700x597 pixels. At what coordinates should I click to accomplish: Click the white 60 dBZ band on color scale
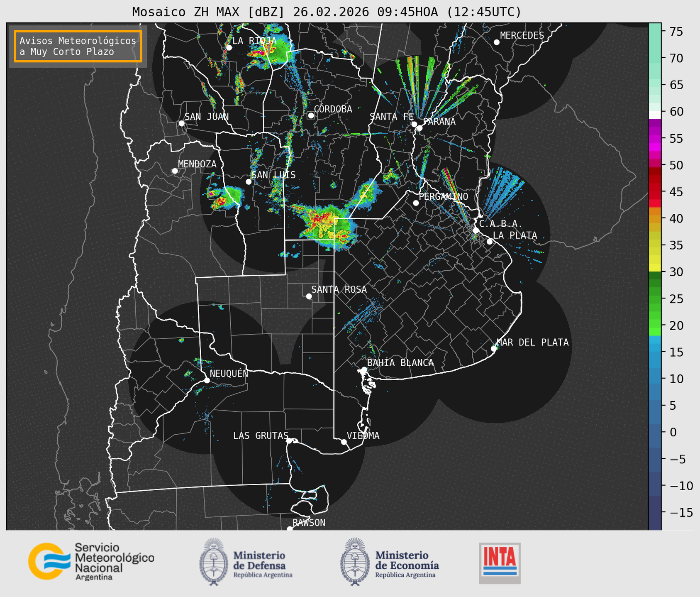(x=654, y=115)
